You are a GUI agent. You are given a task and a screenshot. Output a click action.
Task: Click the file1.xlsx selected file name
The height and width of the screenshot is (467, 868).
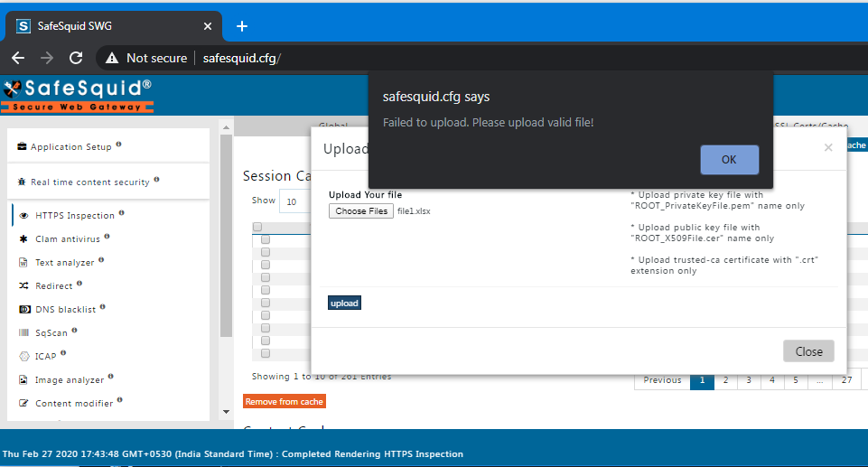point(414,211)
